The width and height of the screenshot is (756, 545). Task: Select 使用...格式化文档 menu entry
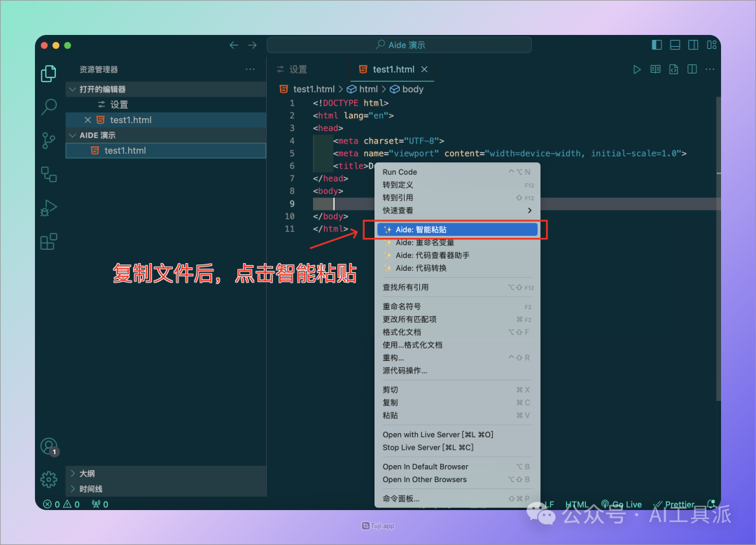pos(457,345)
